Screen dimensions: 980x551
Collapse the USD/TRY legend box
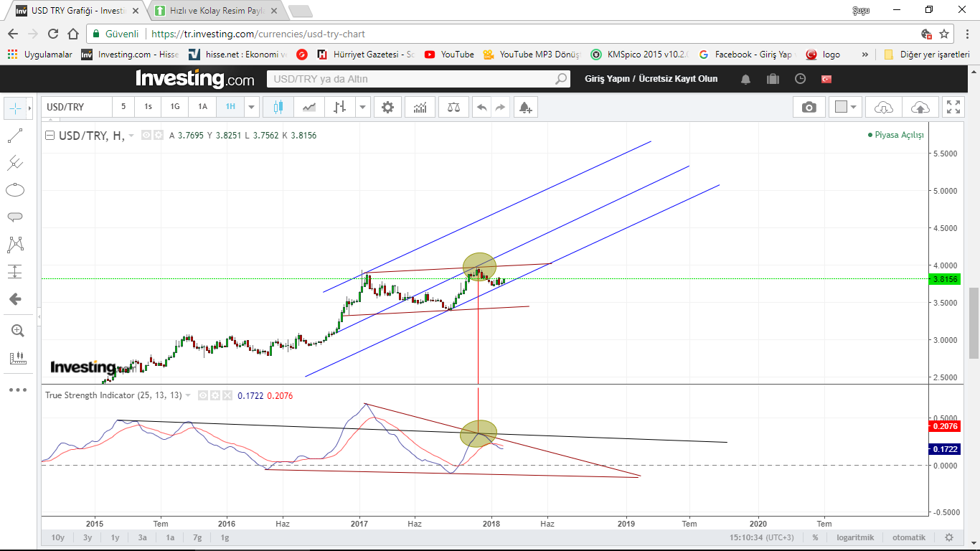50,135
